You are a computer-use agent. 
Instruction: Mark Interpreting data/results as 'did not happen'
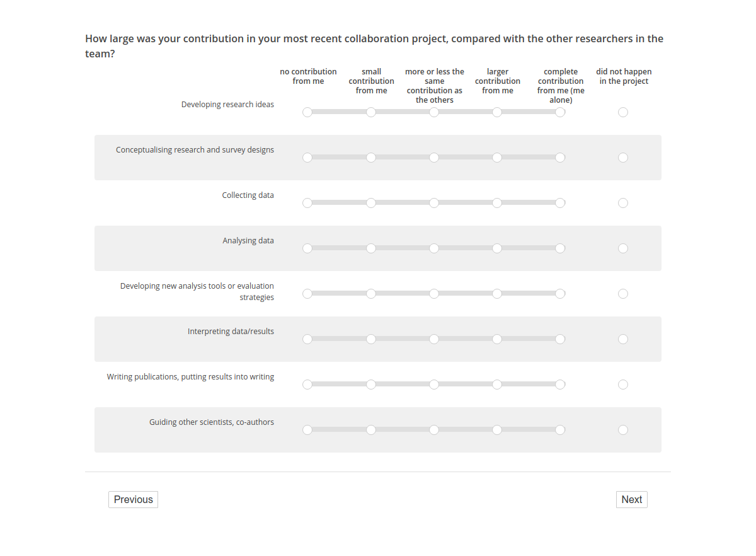(623, 339)
